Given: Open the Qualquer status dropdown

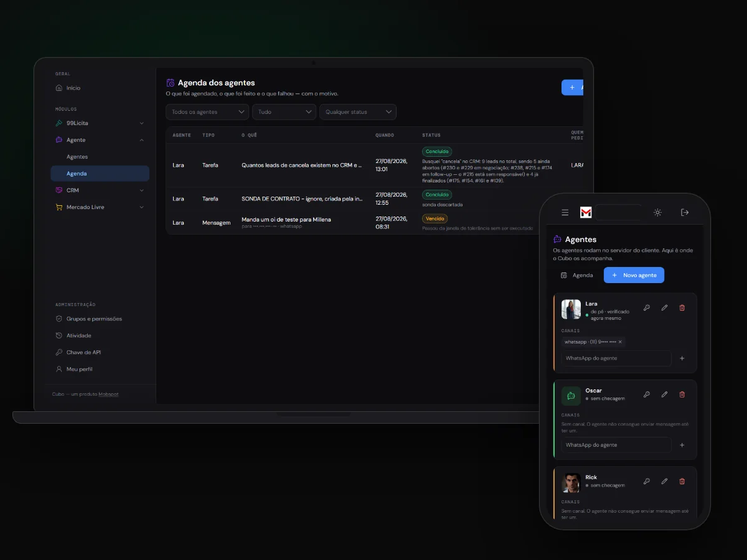Looking at the screenshot, I should click(x=358, y=112).
